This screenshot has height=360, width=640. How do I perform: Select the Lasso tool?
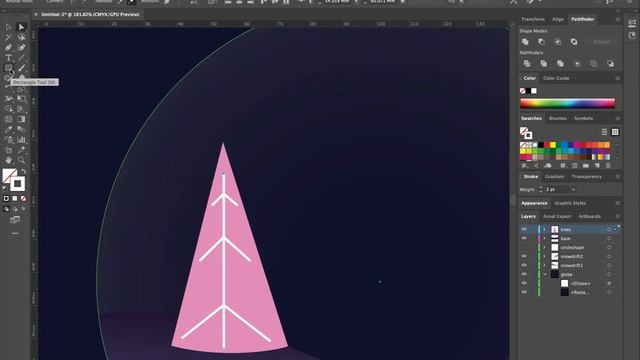click(21, 38)
